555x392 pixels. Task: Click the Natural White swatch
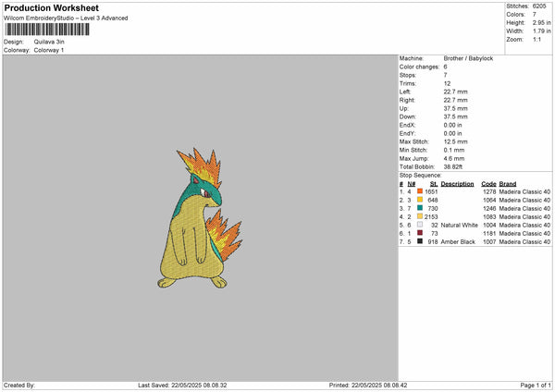[420, 225]
